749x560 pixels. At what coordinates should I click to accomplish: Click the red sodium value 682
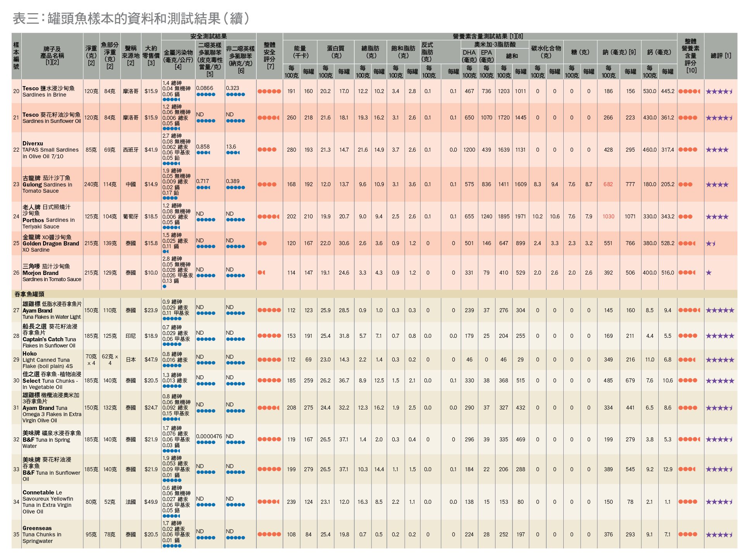tap(608, 184)
